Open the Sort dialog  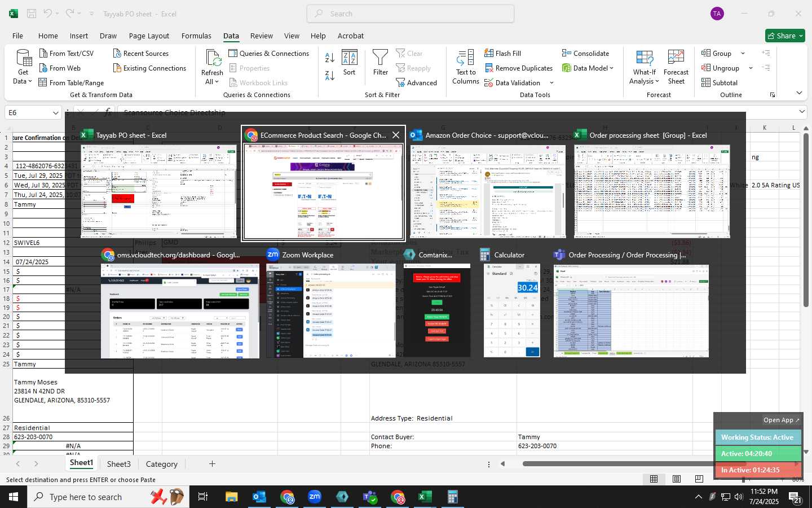click(350, 63)
